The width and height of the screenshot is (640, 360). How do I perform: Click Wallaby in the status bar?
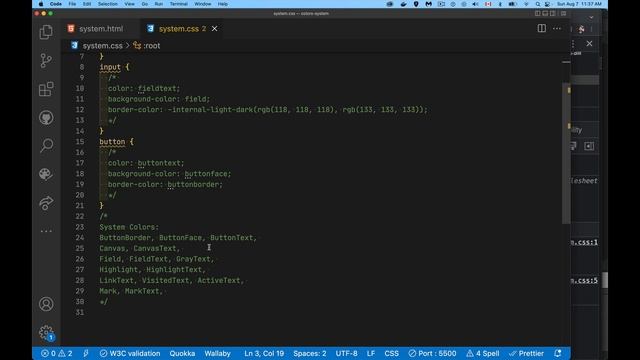[218, 353]
